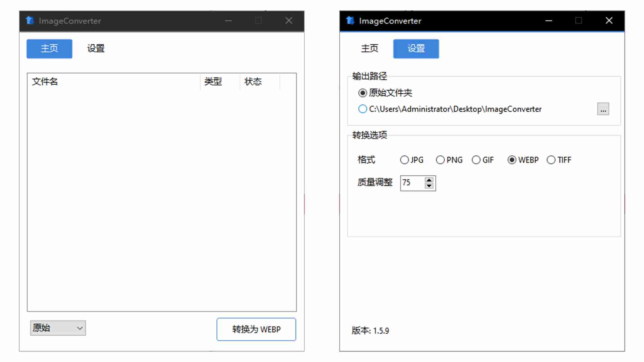
Task: Choose JPG as output format
Action: [404, 160]
